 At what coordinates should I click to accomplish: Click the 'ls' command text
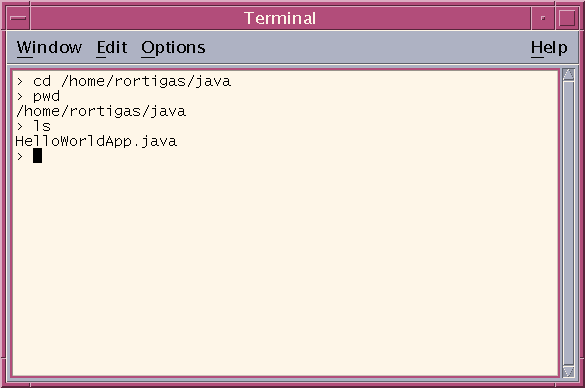pos(42,126)
